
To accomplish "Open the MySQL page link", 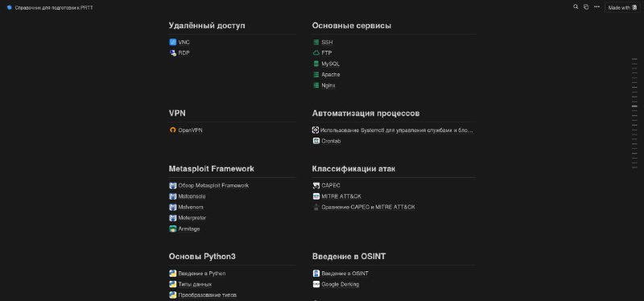I will [331, 64].
